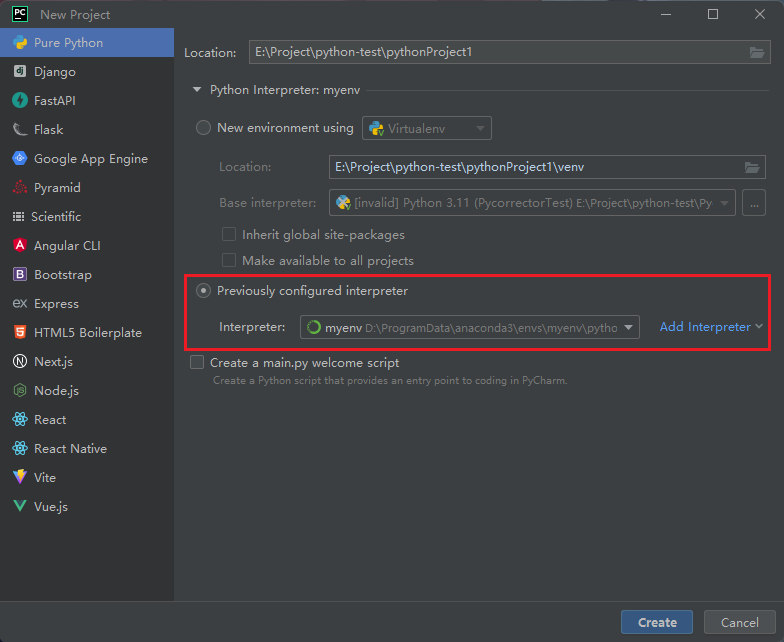Toggle Inherit global site-packages checkbox
The width and height of the screenshot is (784, 642).
tap(229, 234)
